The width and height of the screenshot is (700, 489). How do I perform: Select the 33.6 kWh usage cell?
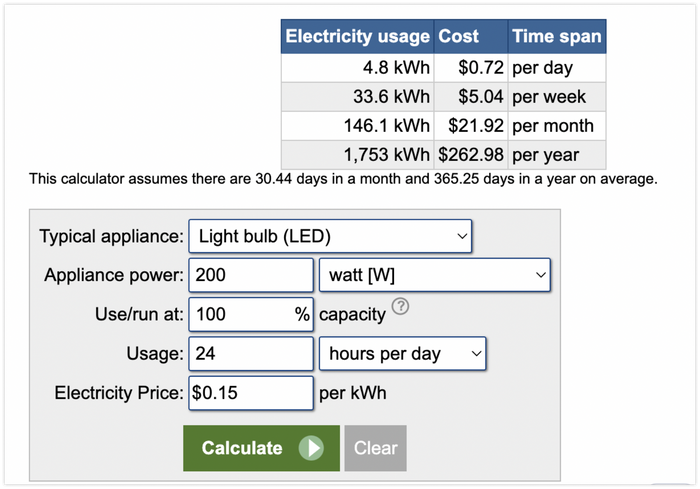click(x=358, y=97)
